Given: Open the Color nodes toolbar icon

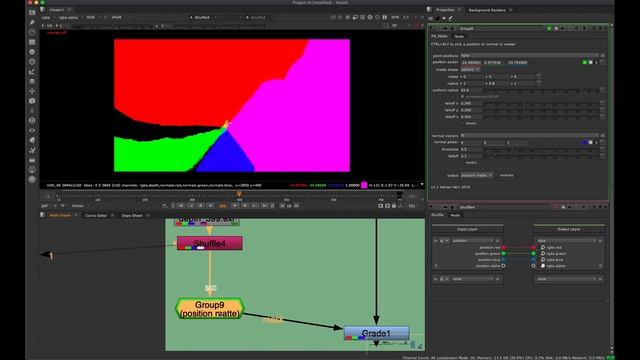Looking at the screenshot, I should tap(32, 52).
